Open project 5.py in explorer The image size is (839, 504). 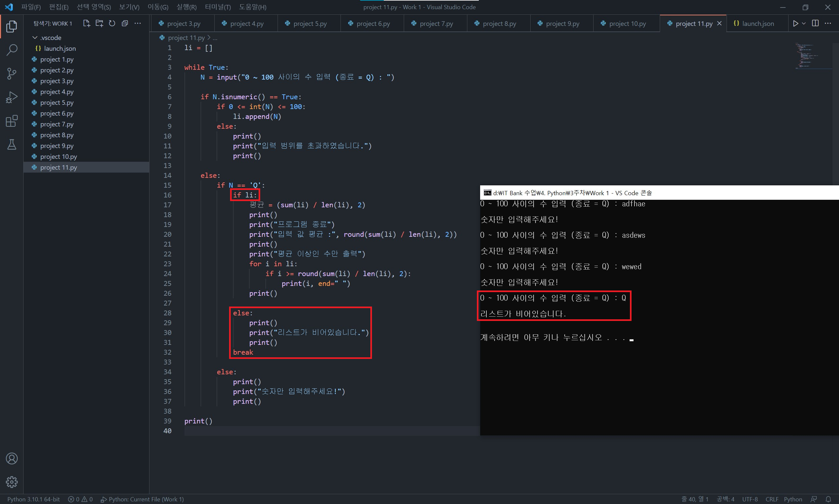pyautogui.click(x=57, y=103)
